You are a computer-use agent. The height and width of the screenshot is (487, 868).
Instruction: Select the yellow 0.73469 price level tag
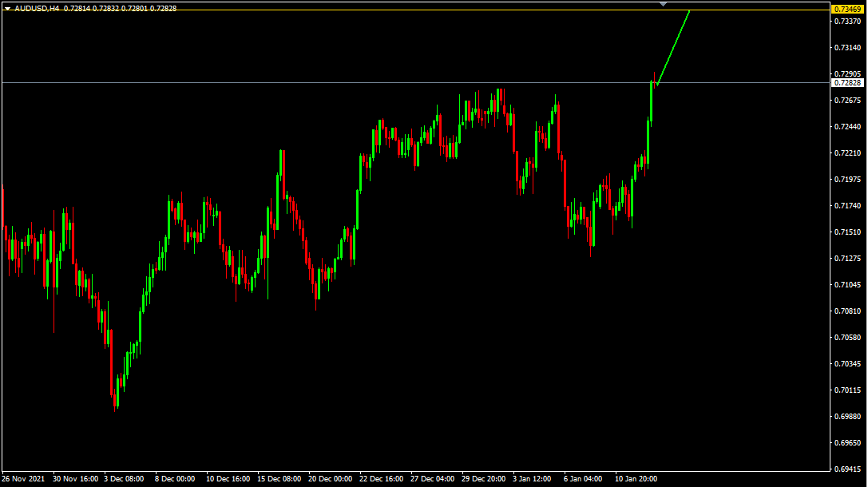847,10
